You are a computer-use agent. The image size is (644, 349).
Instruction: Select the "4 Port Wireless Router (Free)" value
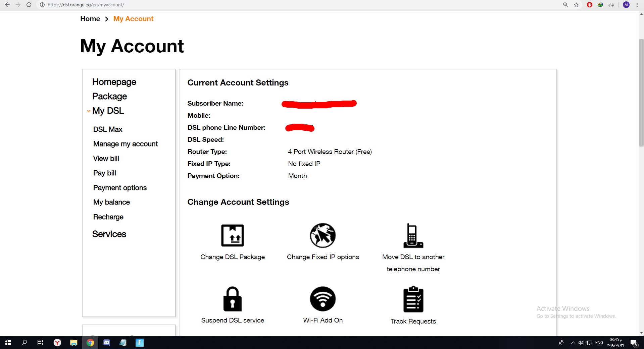tap(330, 152)
